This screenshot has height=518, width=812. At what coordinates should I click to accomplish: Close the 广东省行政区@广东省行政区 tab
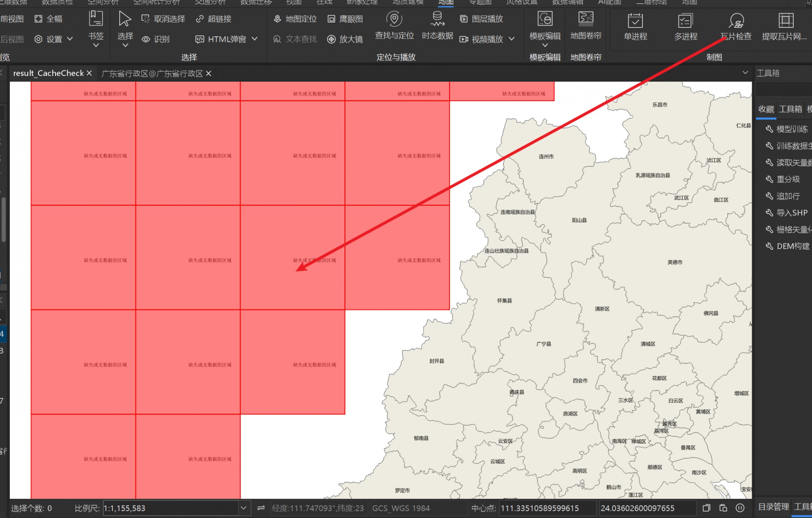click(x=209, y=73)
